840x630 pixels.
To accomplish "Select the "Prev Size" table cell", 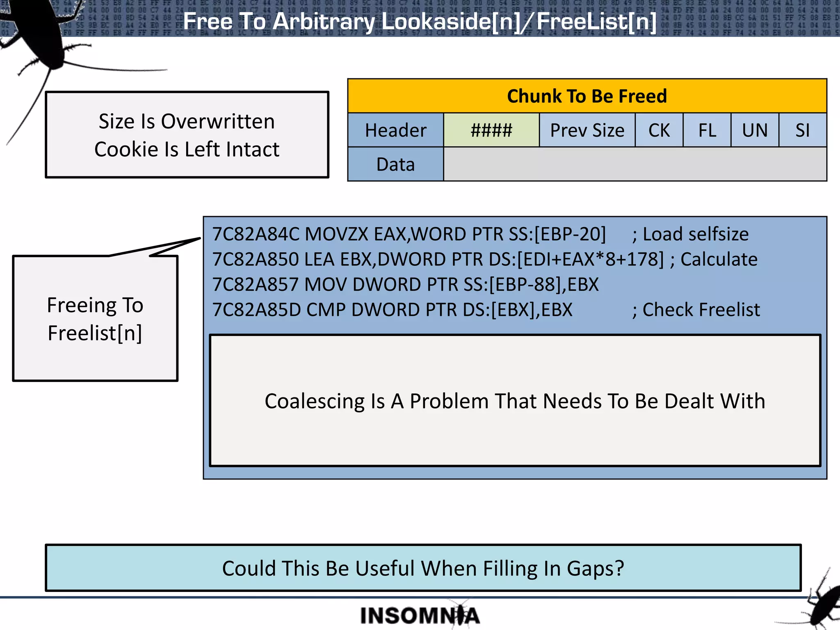I will pyautogui.click(x=587, y=130).
